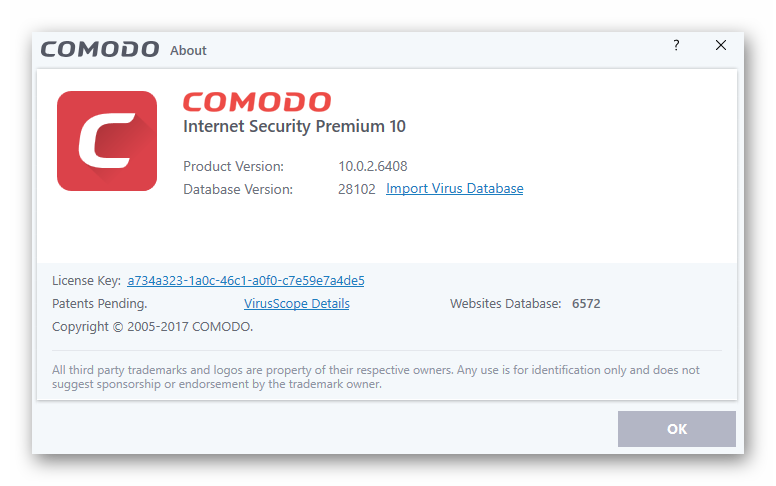Click the gray COMODO logo in title bar
This screenshot has width=776, height=486.
(x=99, y=49)
